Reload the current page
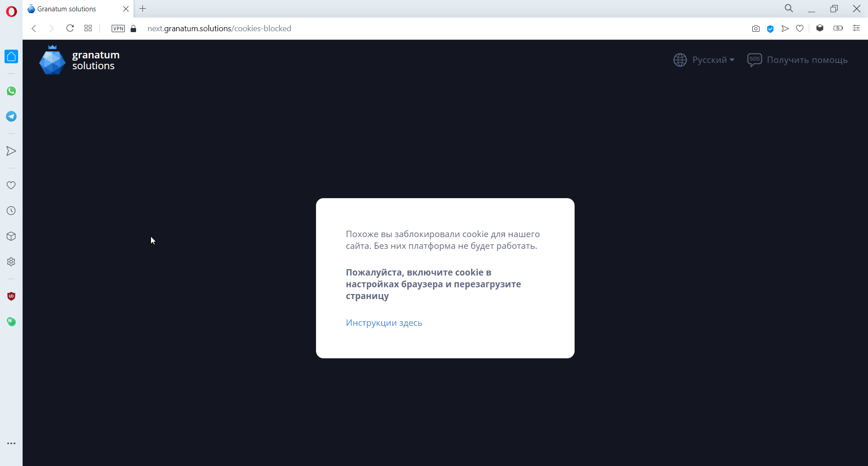This screenshot has width=868, height=466. 70,29
